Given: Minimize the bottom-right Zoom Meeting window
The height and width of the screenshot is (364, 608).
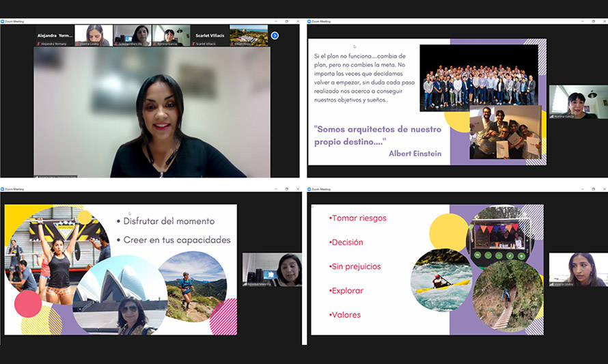Looking at the screenshot, I should (x=583, y=189).
